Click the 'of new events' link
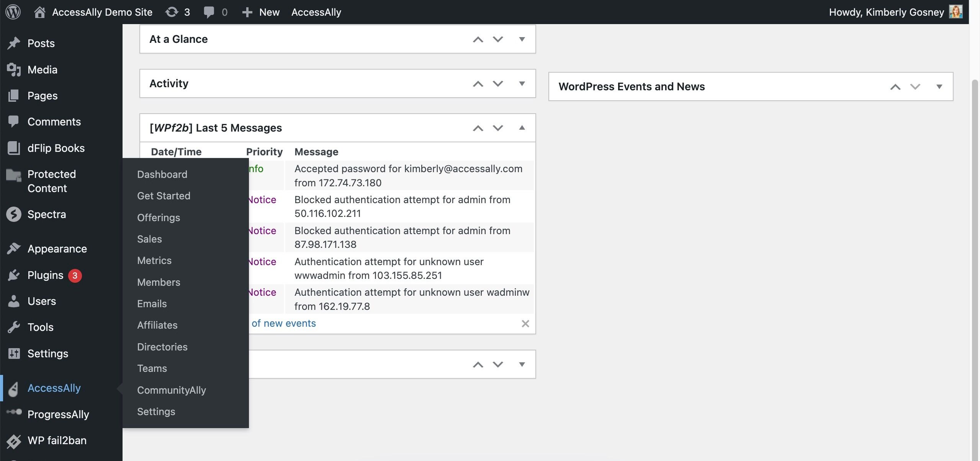Screen dimensions: 980x461 click(283, 324)
